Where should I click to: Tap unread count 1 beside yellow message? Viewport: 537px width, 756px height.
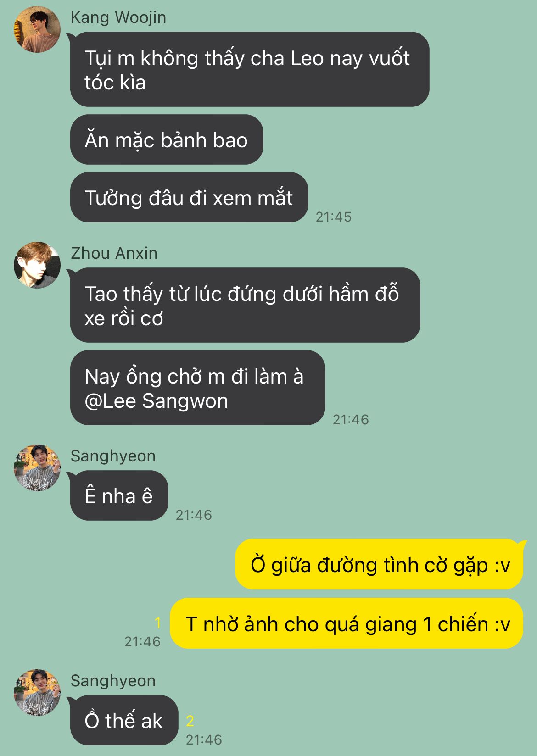click(x=158, y=623)
